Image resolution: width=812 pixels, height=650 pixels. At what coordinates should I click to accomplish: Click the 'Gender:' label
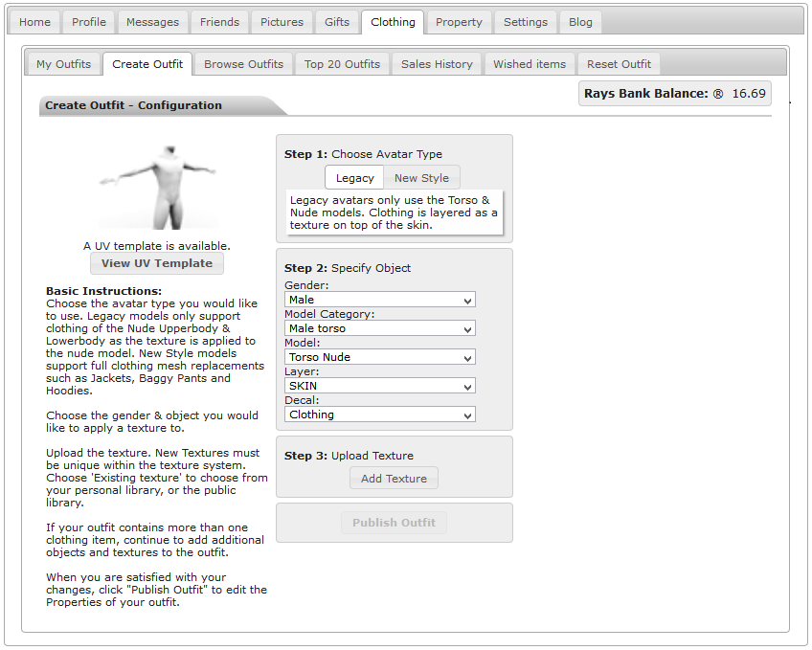(306, 285)
